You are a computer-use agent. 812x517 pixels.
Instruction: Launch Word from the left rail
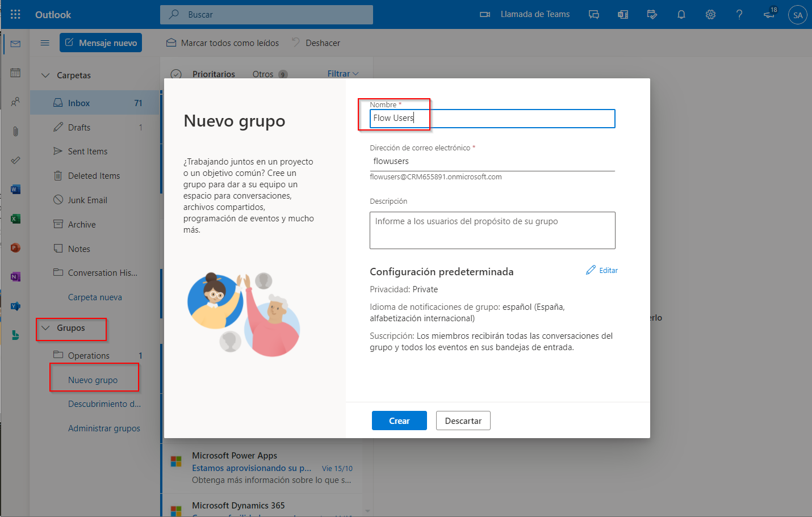click(x=15, y=190)
